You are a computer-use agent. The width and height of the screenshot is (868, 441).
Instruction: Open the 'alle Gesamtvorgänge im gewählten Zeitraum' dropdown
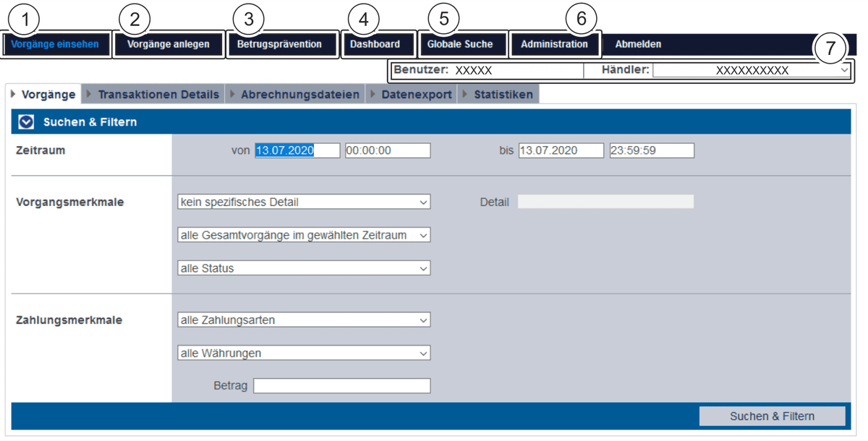304,235
